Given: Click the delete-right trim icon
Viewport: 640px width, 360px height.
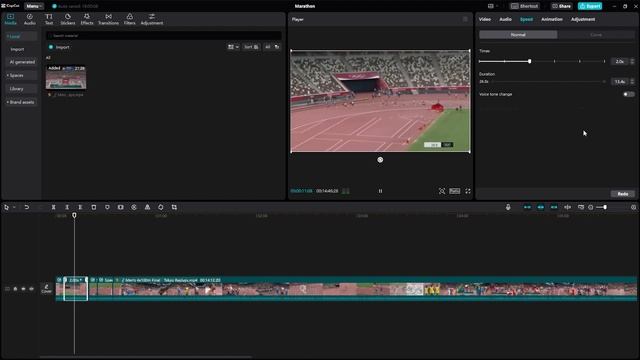Looking at the screenshot, I should (x=80, y=207).
